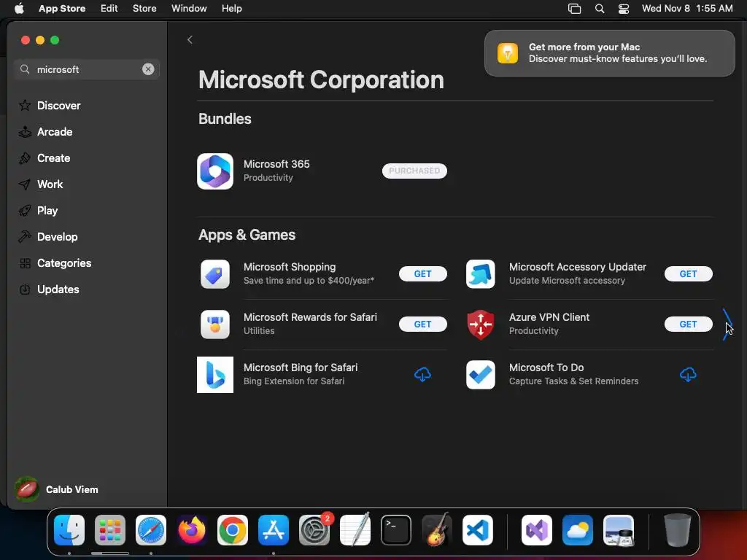Open Microsoft Accessory Updater icon

tap(480, 274)
